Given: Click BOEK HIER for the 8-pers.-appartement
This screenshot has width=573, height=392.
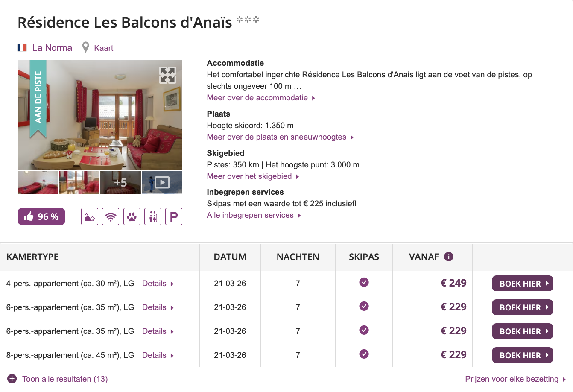Looking at the screenshot, I should (x=522, y=355).
